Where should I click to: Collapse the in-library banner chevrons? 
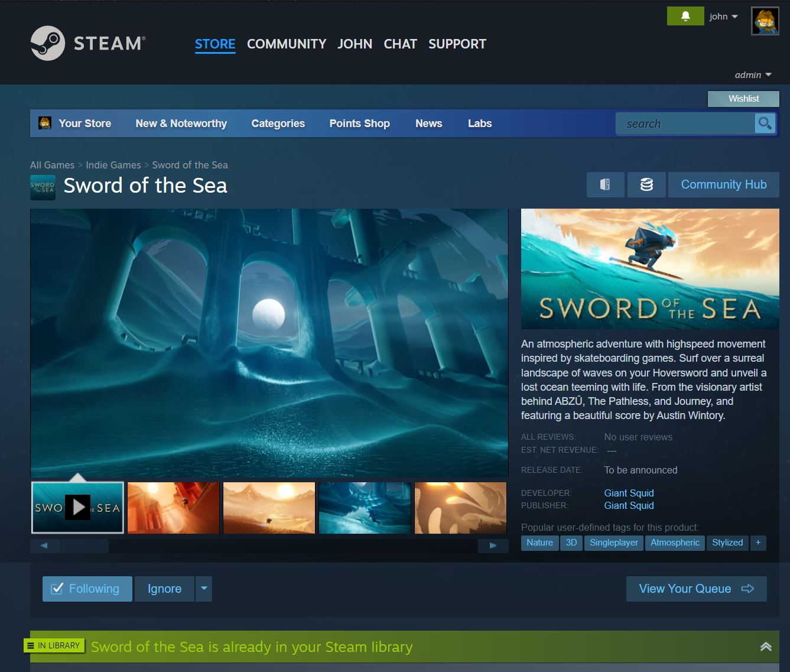(766, 647)
